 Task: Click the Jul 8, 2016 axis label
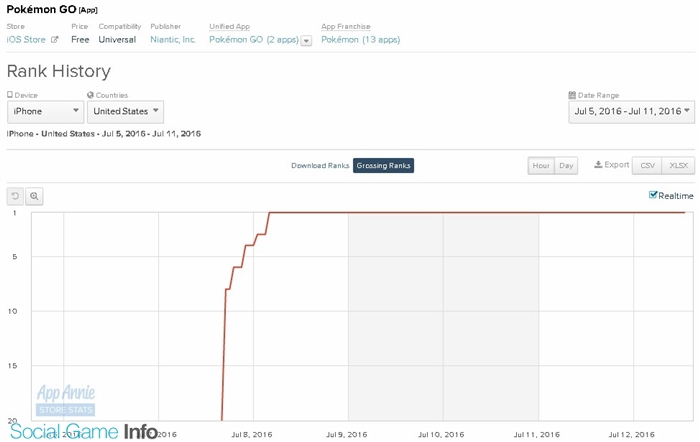click(x=252, y=434)
